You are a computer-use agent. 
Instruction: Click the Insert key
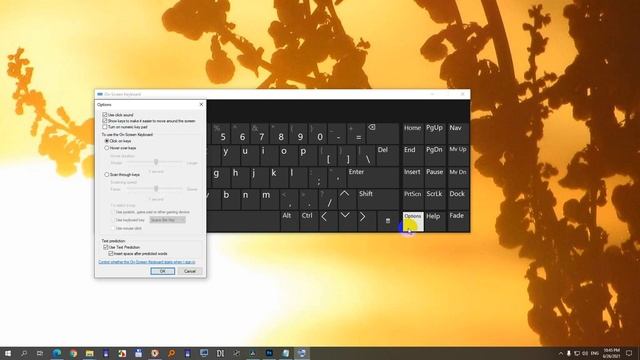pos(413,178)
